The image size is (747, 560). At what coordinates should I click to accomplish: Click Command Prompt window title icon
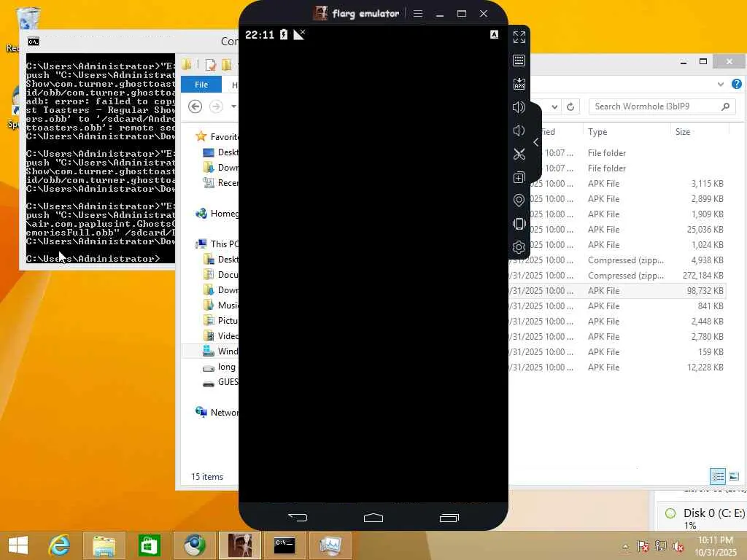(34, 42)
